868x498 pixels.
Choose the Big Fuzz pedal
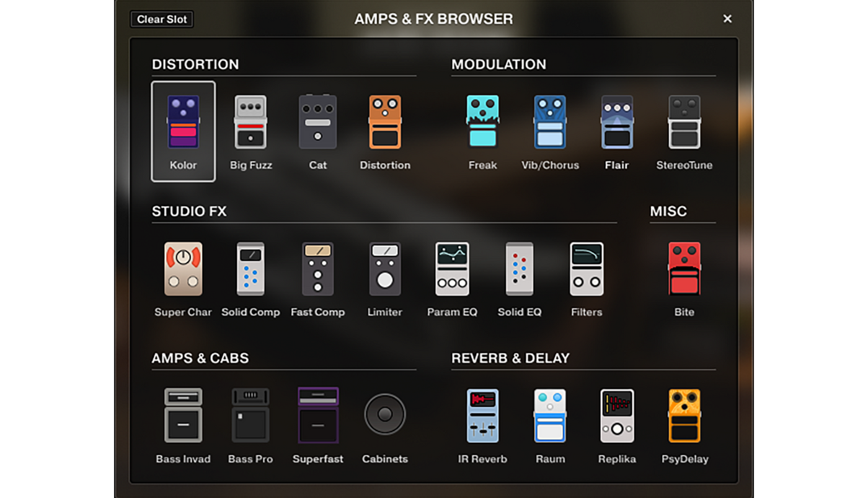click(250, 131)
